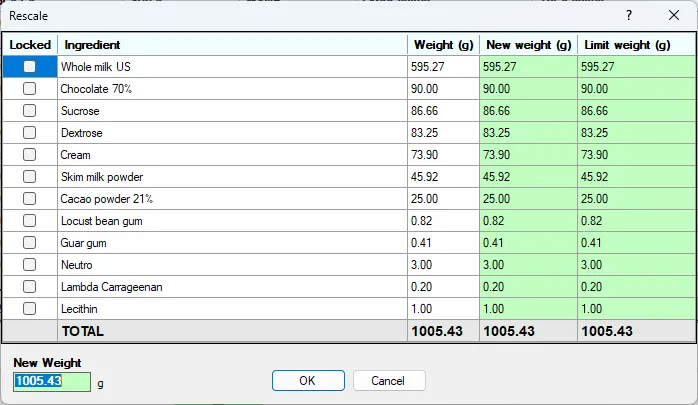
Task: Click the Dextrose weight 83.25 cell
Action: pos(443,133)
